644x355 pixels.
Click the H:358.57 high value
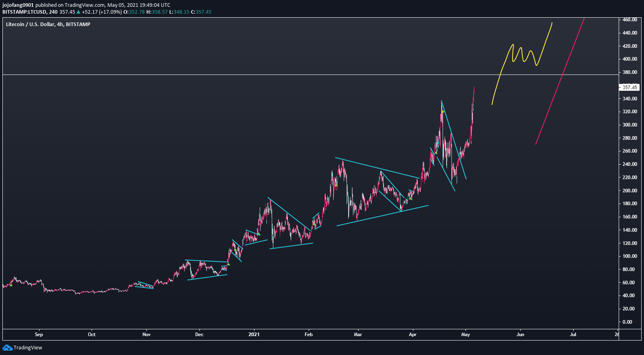pyautogui.click(x=157, y=12)
